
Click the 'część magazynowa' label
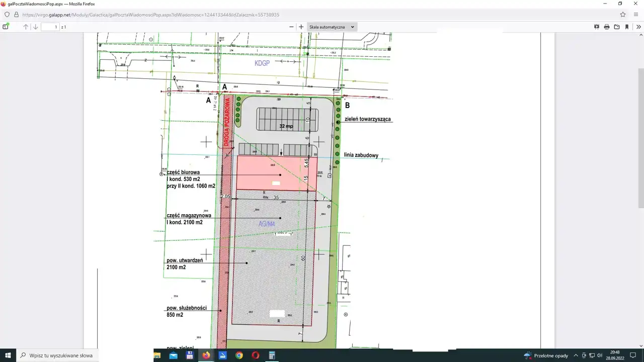coord(189,216)
